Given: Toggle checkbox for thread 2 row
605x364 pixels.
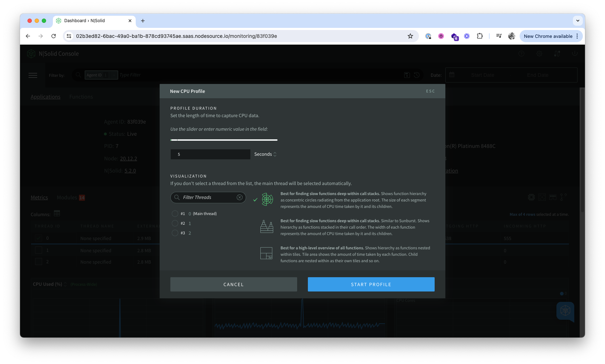Looking at the screenshot, I should (x=39, y=261).
